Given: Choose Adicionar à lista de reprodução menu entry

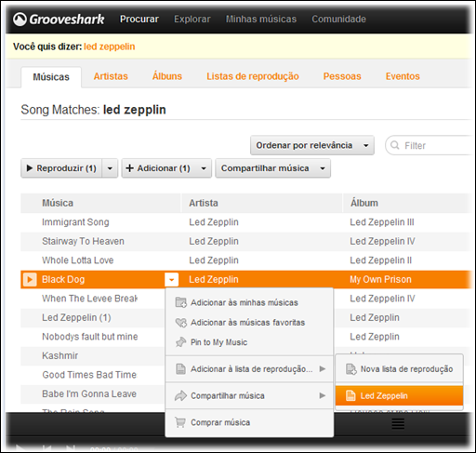Looking at the screenshot, I should (249, 369).
